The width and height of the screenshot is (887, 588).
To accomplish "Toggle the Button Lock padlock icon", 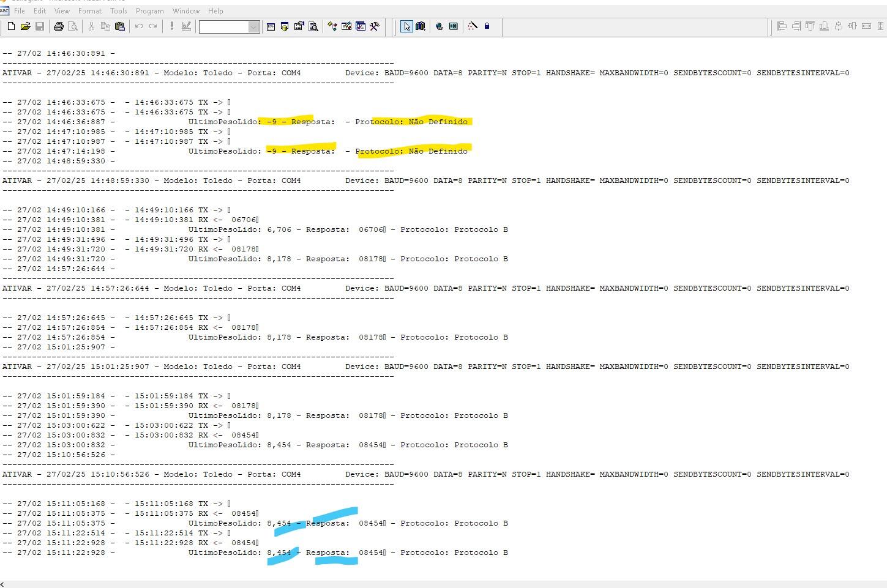I will [x=487, y=26].
